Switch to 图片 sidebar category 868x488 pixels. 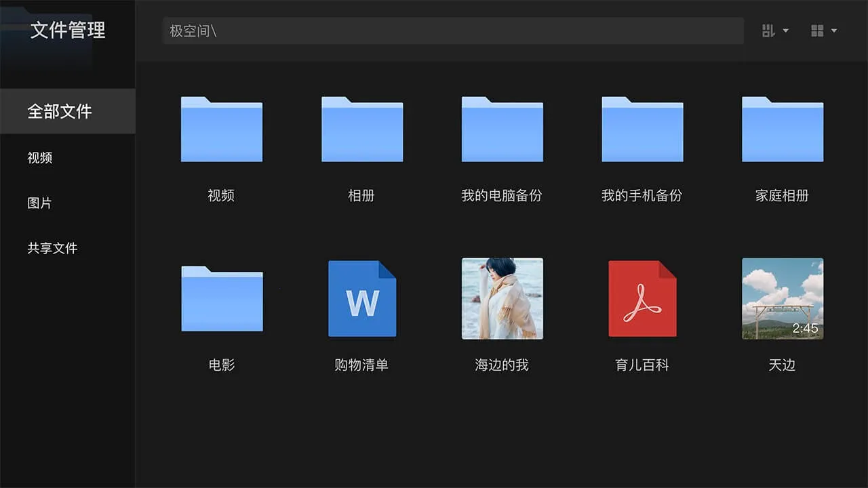click(40, 203)
